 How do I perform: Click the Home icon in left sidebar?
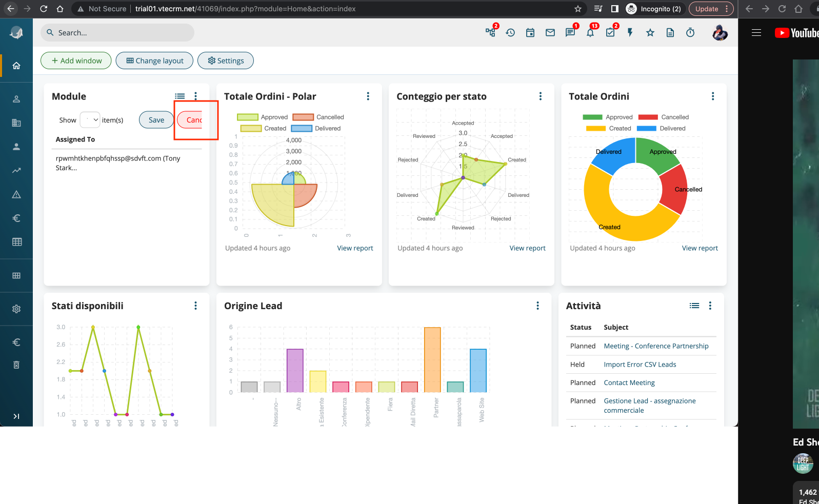pos(16,66)
